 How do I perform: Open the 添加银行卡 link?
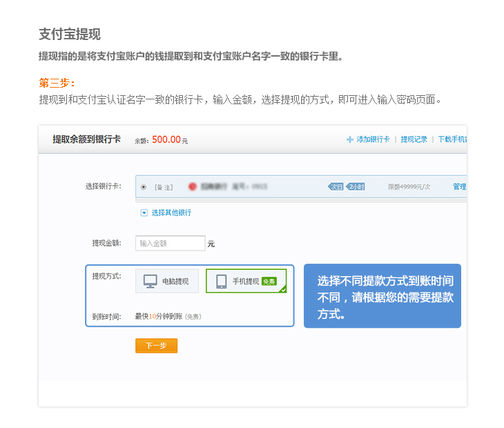coord(373,139)
